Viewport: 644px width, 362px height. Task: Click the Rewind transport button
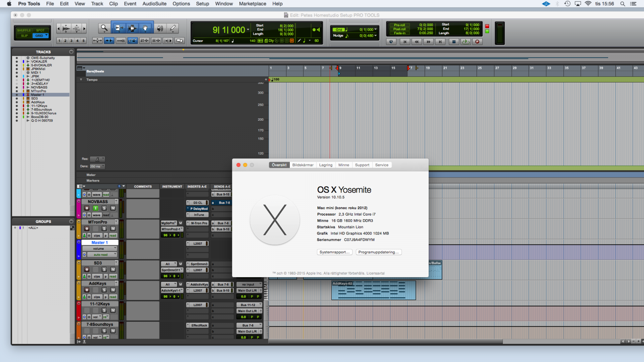[417, 41]
